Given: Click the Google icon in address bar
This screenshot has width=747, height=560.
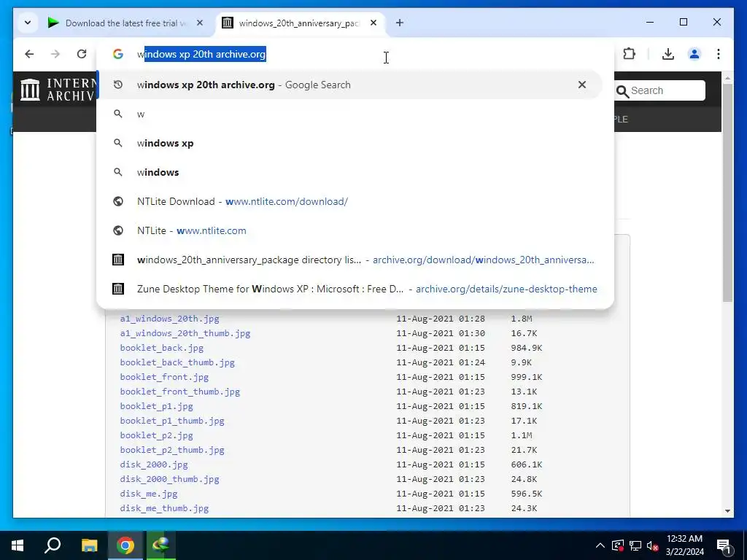Looking at the screenshot, I should (x=118, y=54).
